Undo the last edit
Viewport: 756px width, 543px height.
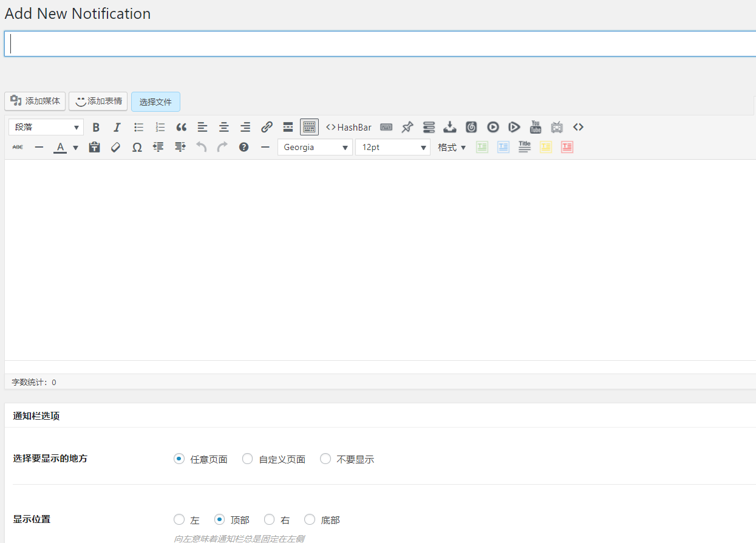201,147
